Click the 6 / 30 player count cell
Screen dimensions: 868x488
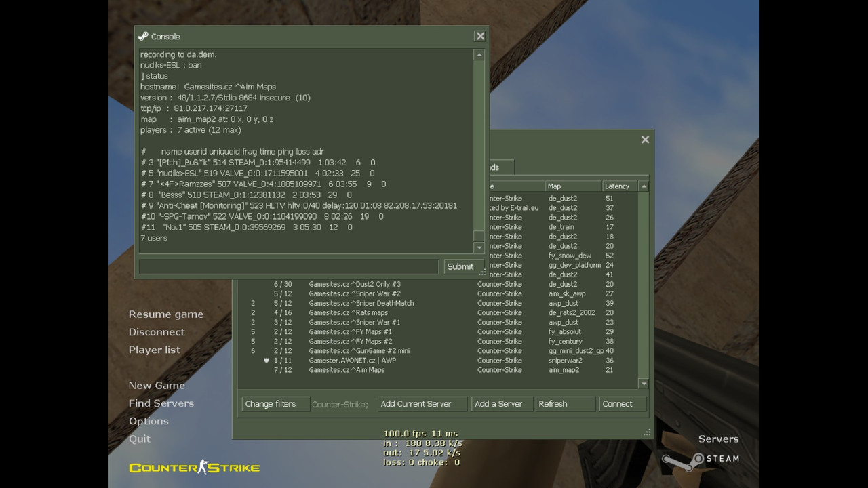283,284
